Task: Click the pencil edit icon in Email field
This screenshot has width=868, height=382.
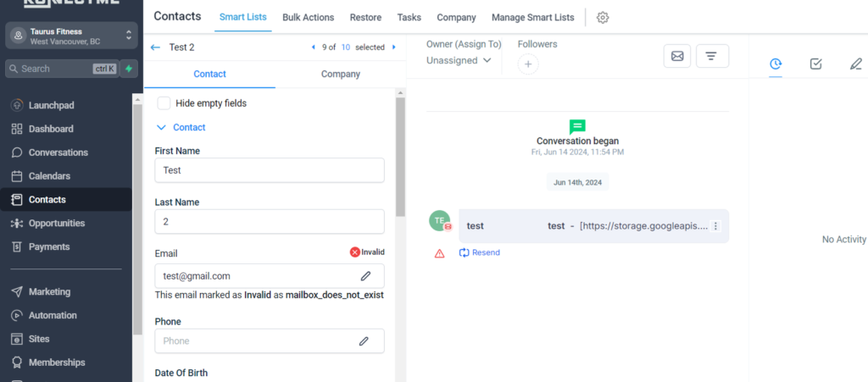Action: [x=365, y=276]
